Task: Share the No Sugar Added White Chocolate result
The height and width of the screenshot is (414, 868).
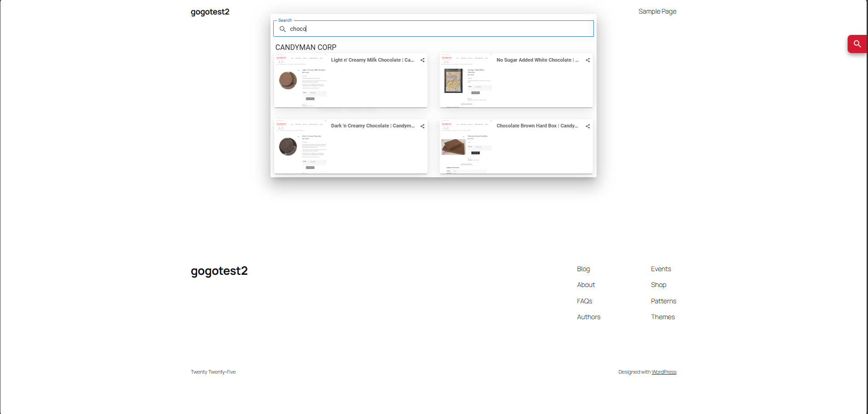Action: point(588,60)
